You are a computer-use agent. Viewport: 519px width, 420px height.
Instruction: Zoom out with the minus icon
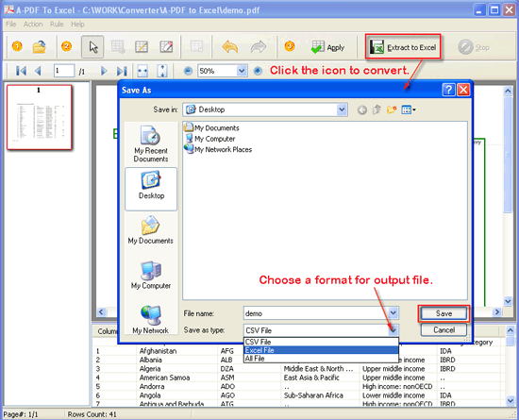pos(188,71)
